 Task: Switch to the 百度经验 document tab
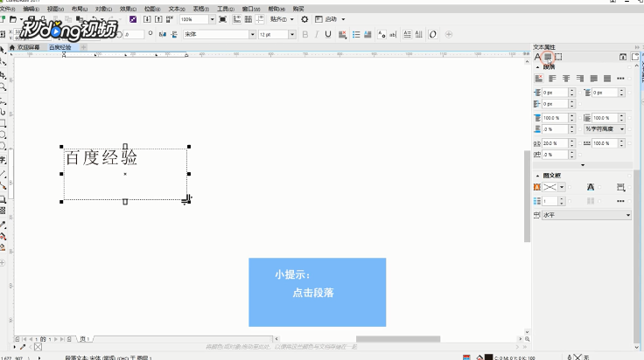[x=60, y=47]
